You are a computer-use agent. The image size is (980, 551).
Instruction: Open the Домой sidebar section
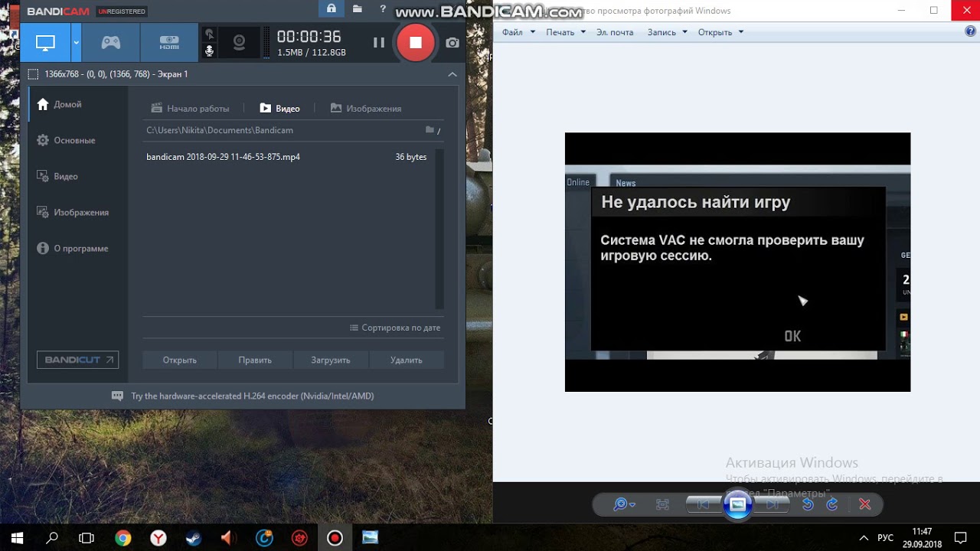[x=77, y=104]
